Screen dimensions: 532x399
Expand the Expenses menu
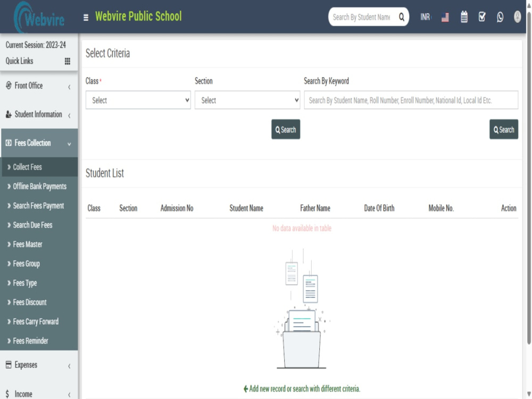[39, 365]
